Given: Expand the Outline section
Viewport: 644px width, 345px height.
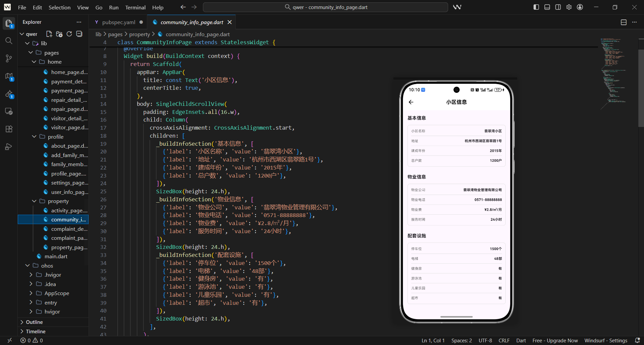Looking at the screenshot, I should (54, 322).
